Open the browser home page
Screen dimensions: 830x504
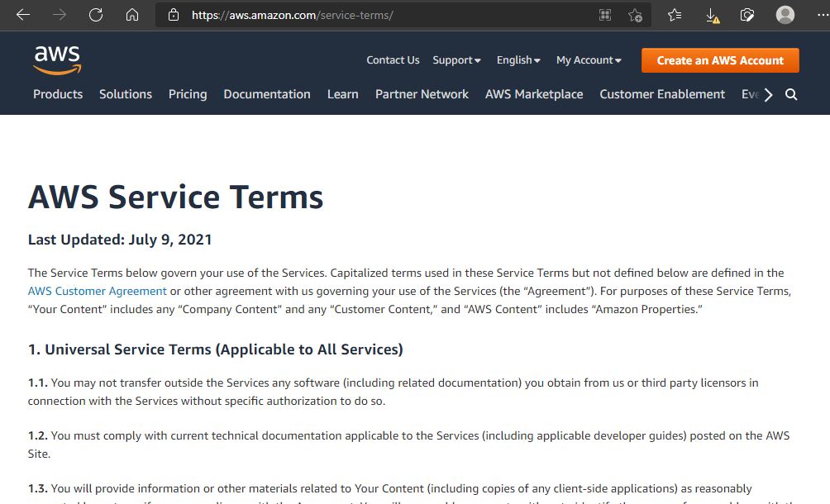pos(132,15)
